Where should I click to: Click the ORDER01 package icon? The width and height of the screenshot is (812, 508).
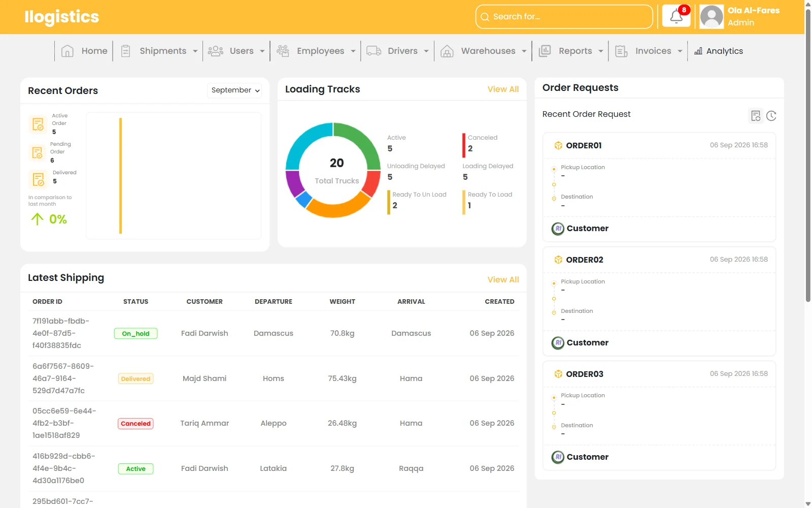pyautogui.click(x=558, y=146)
